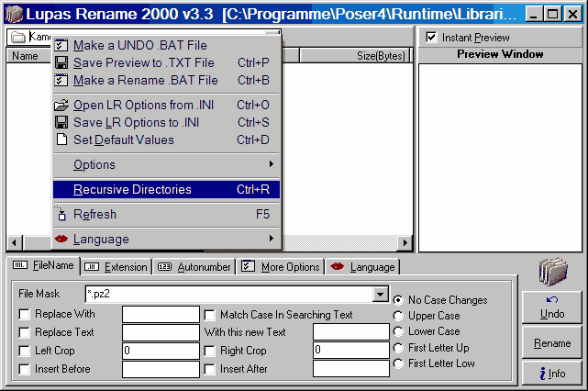
Task: Switch to the FileName tab
Action: 43,265
